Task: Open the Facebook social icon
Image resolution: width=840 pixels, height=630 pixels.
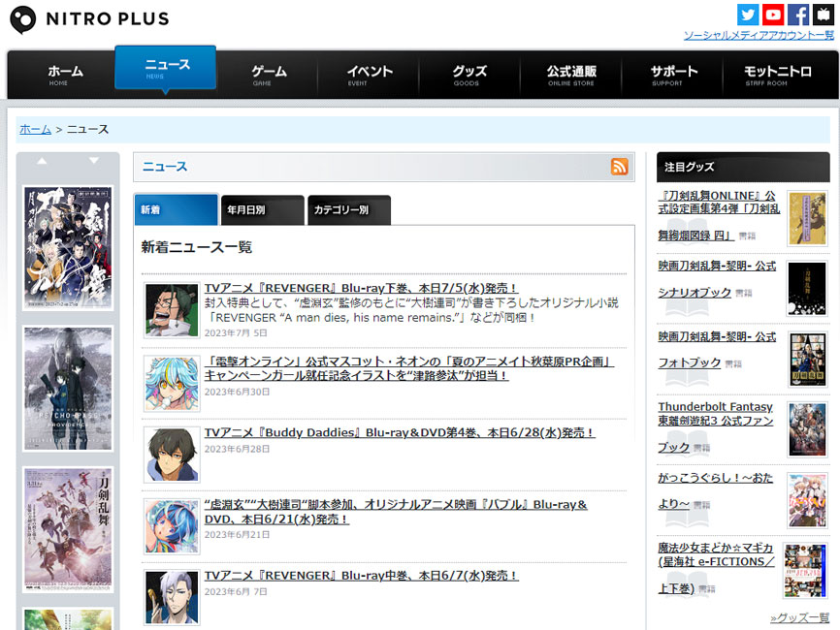Action: click(x=797, y=15)
